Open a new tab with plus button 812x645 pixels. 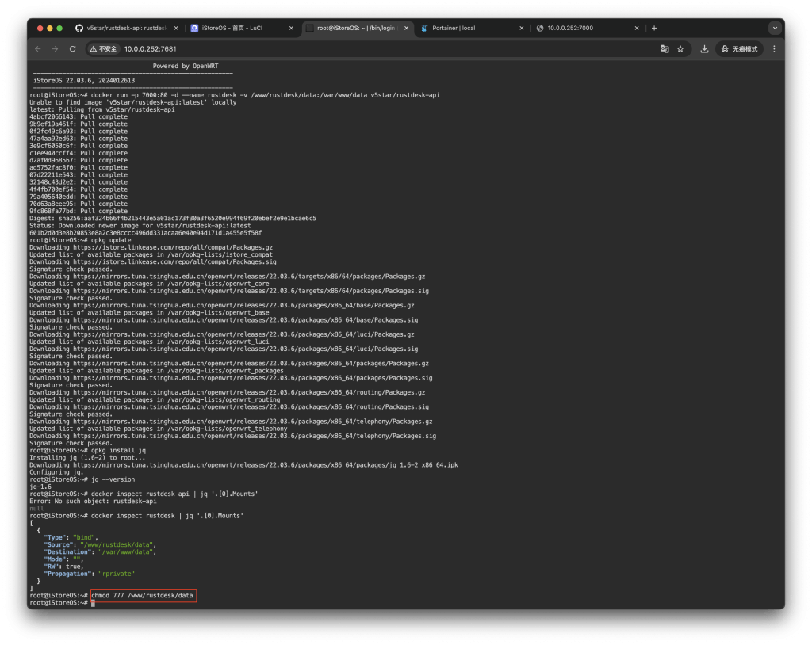(x=654, y=29)
